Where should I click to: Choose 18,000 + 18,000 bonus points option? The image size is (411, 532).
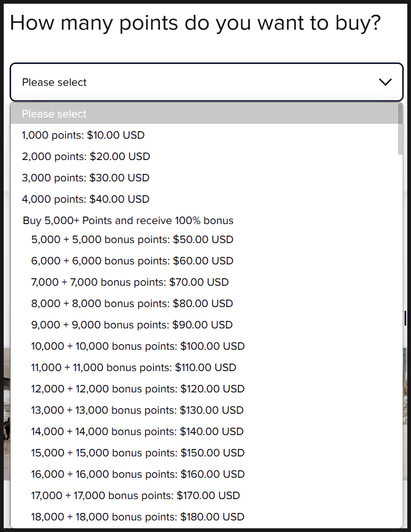(138, 517)
